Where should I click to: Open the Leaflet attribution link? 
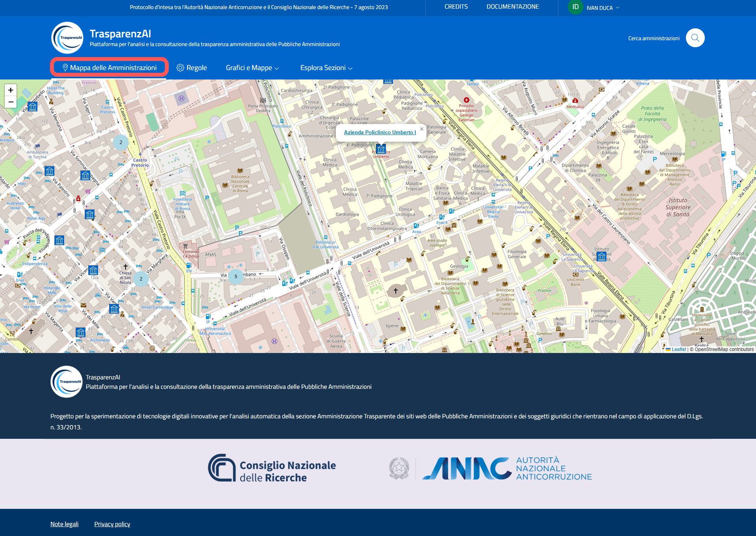pos(678,349)
